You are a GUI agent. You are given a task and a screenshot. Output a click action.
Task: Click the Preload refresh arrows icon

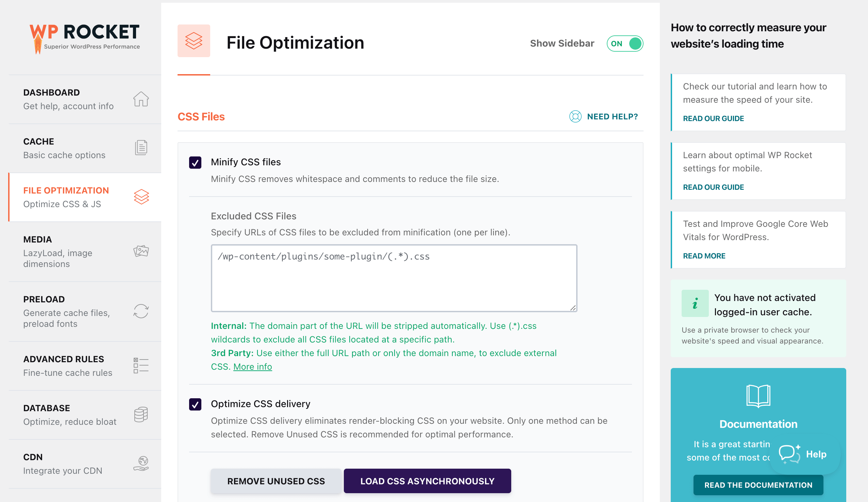pyautogui.click(x=141, y=311)
